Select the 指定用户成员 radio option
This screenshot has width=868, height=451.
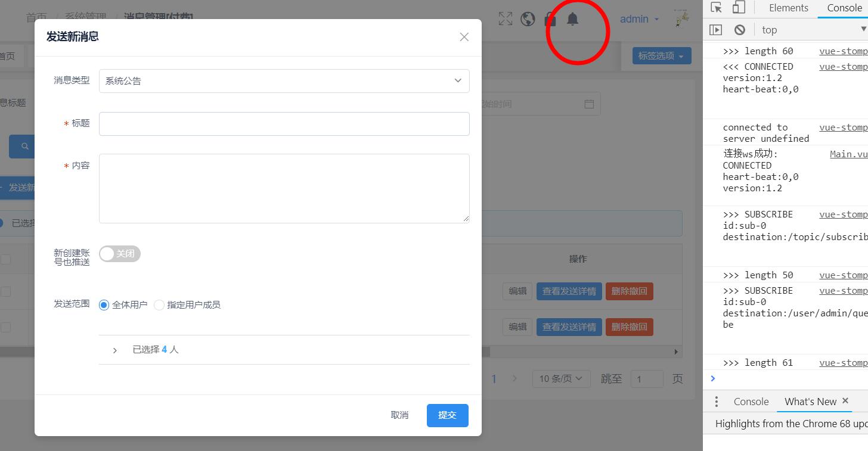click(x=159, y=305)
